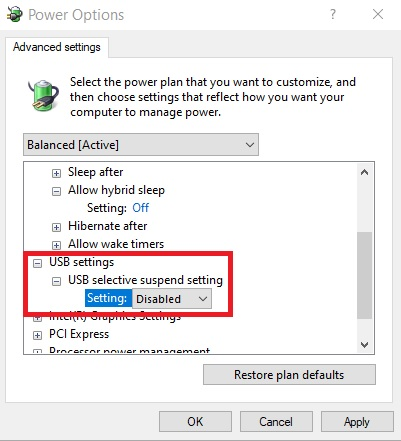This screenshot has width=401, height=441.
Task: Expand the Hibernate after node
Action: 56,227
